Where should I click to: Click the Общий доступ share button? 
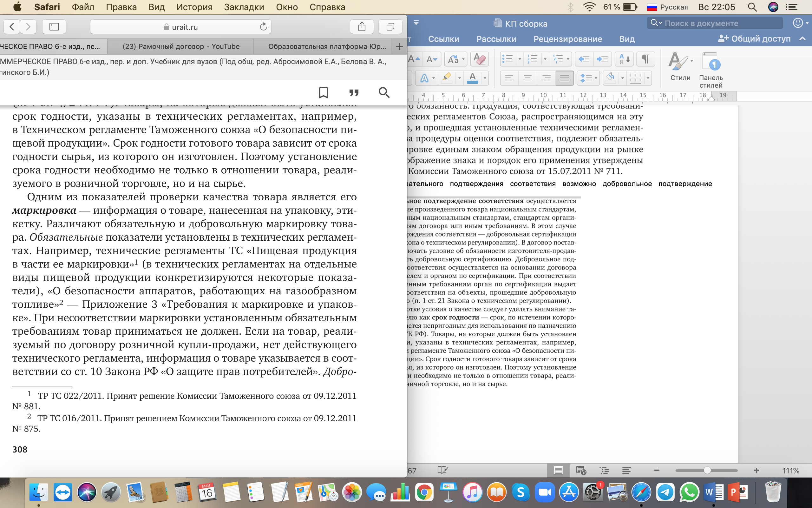coord(754,39)
